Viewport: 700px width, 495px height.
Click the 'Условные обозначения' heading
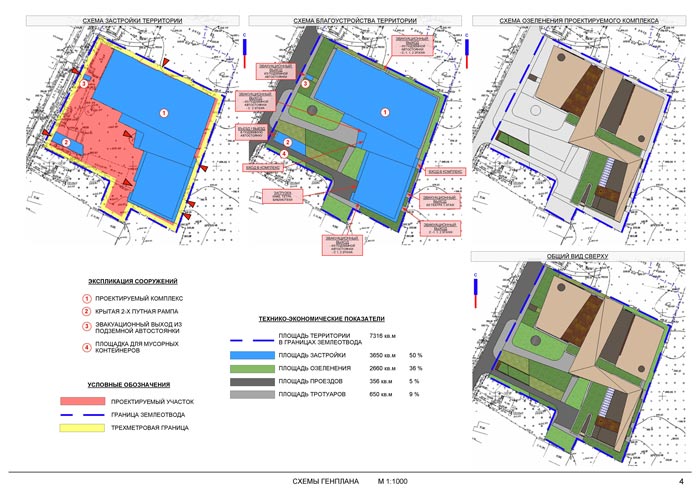coord(128,385)
